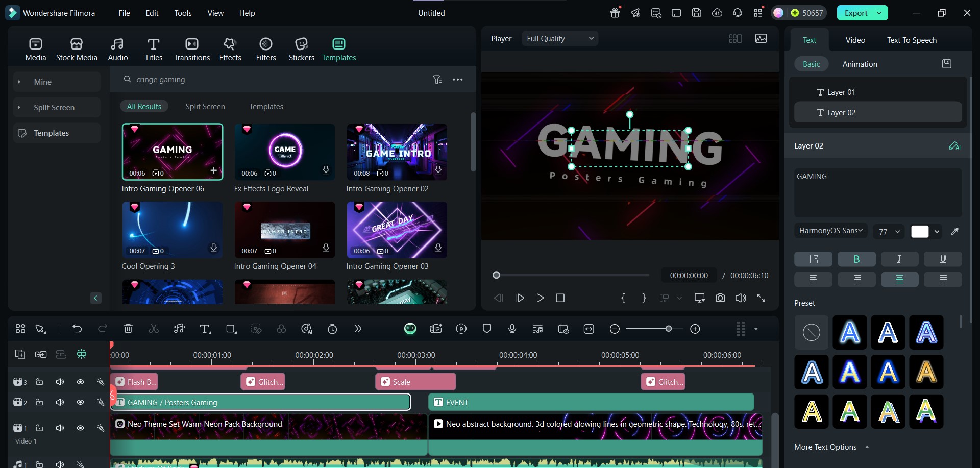Toggle bold text formatting
Screen dimensions: 980x468
pos(856,259)
